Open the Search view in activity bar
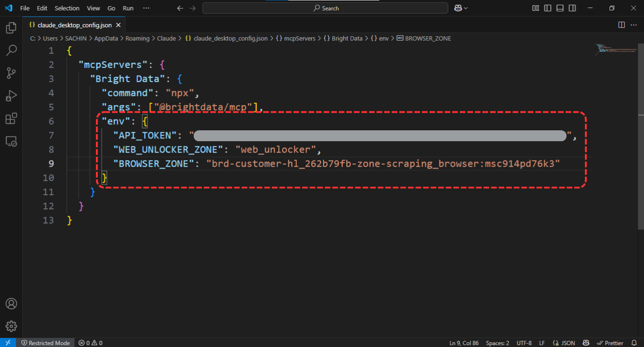 pyautogui.click(x=11, y=50)
